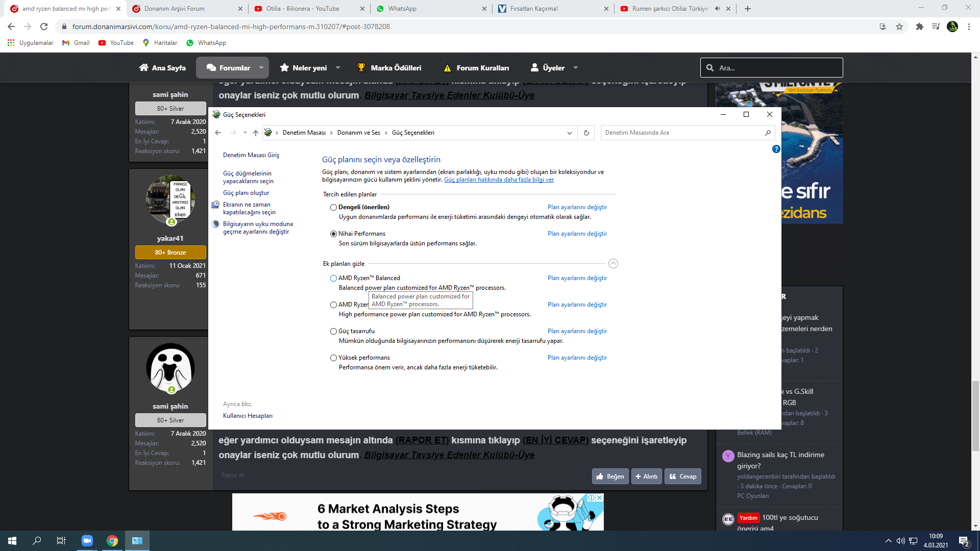Select the Nihai Performans power plan

point(333,234)
